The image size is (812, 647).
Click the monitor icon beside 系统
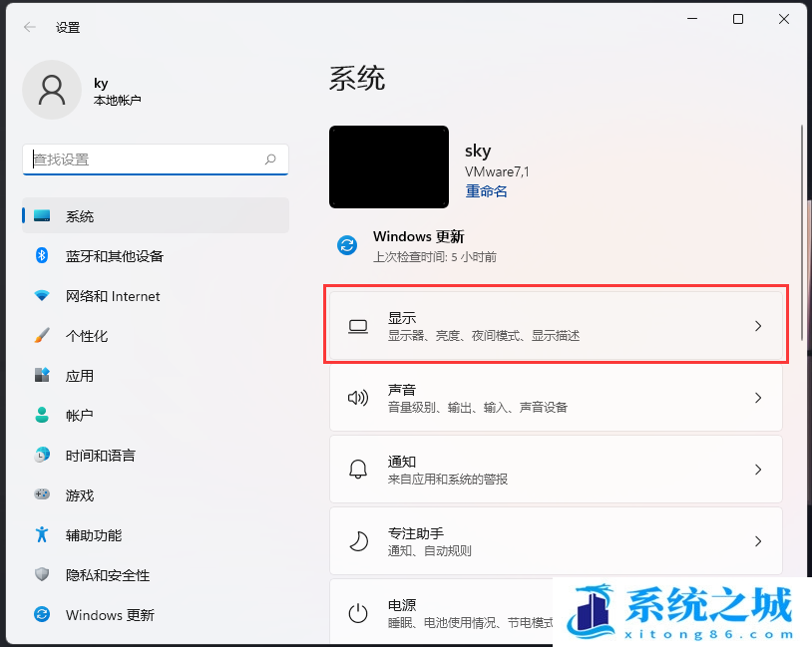click(42, 215)
